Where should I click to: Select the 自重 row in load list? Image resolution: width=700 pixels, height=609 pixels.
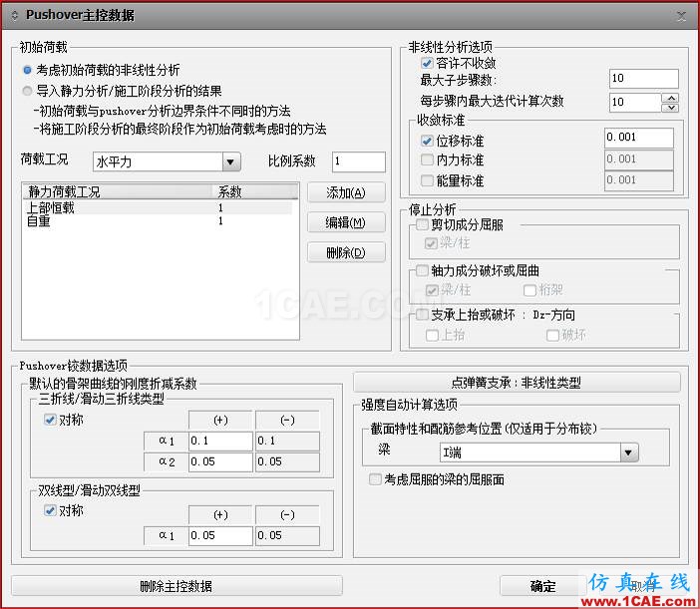click(x=159, y=221)
